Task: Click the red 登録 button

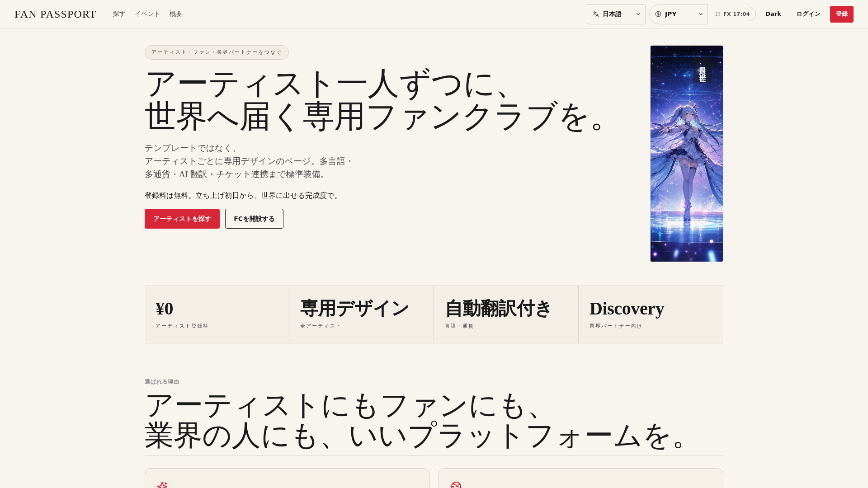Action: pos(841,14)
